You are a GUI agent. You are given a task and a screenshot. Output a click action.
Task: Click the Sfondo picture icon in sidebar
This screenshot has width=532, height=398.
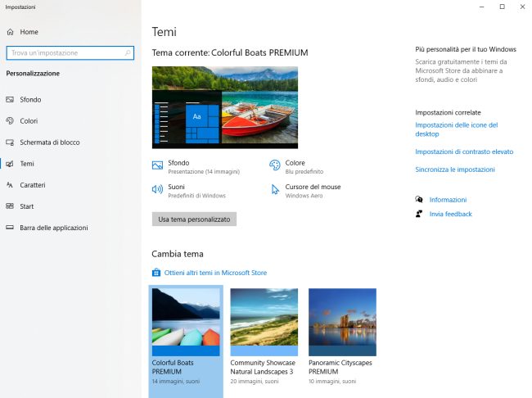click(10, 100)
